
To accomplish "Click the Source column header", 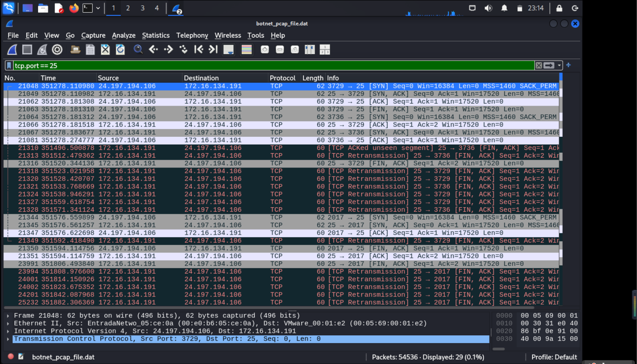I will (x=108, y=78).
